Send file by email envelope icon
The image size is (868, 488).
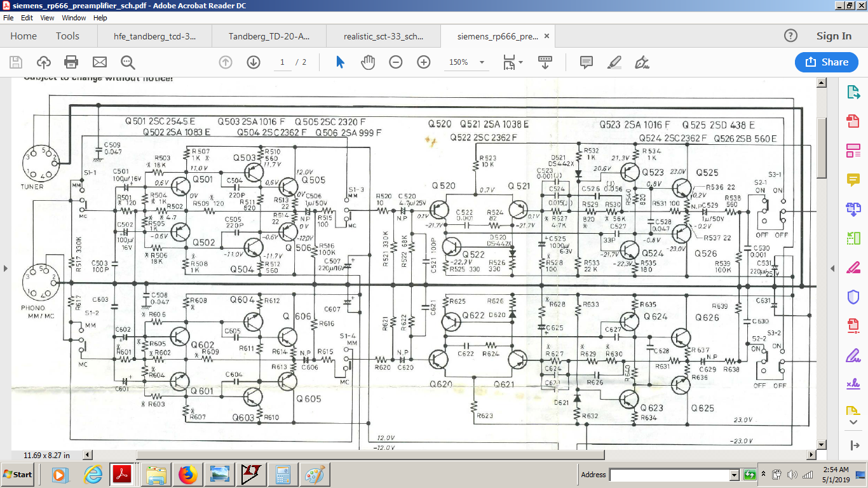tap(100, 62)
